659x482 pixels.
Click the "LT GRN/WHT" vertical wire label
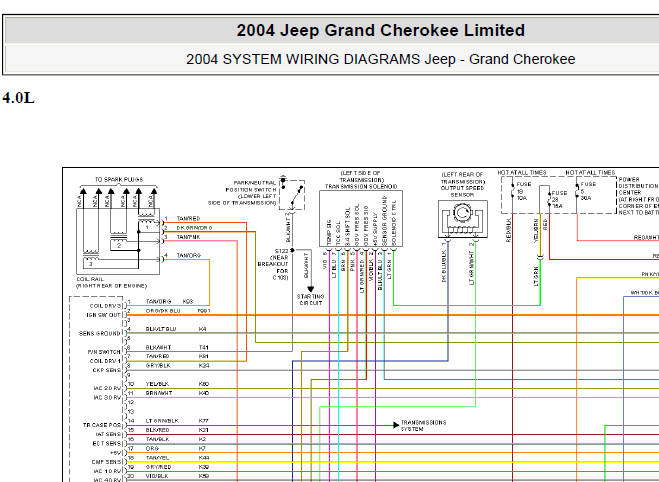click(472, 268)
